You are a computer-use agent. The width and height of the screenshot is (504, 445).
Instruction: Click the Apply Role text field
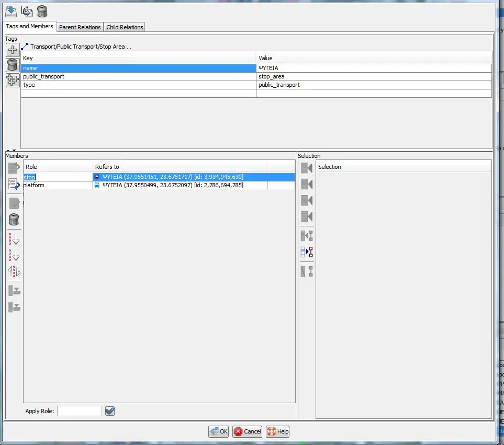point(80,411)
